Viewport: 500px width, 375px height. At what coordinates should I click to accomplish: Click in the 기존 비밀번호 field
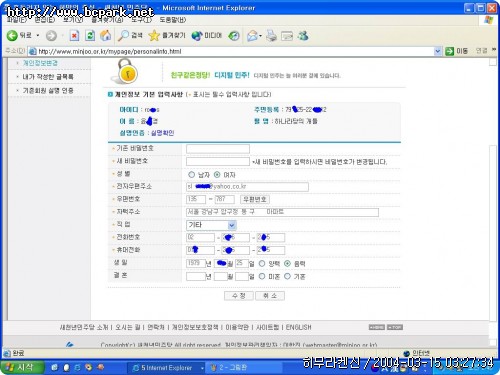[218, 149]
